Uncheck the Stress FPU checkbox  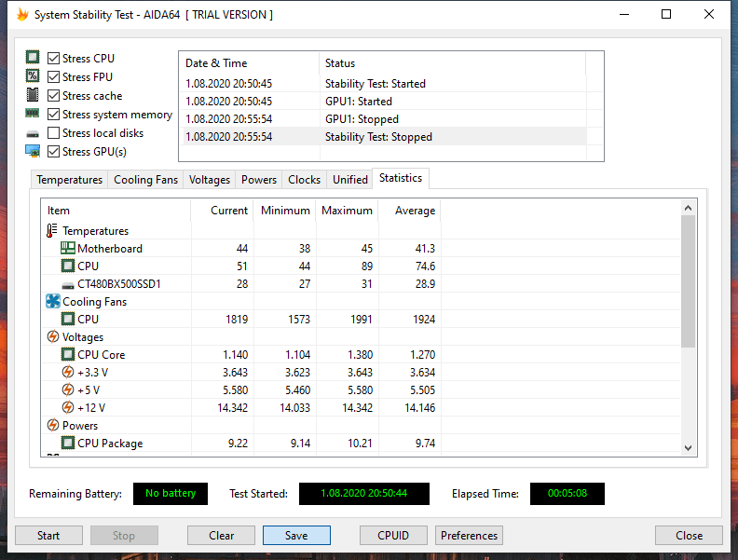pos(54,76)
